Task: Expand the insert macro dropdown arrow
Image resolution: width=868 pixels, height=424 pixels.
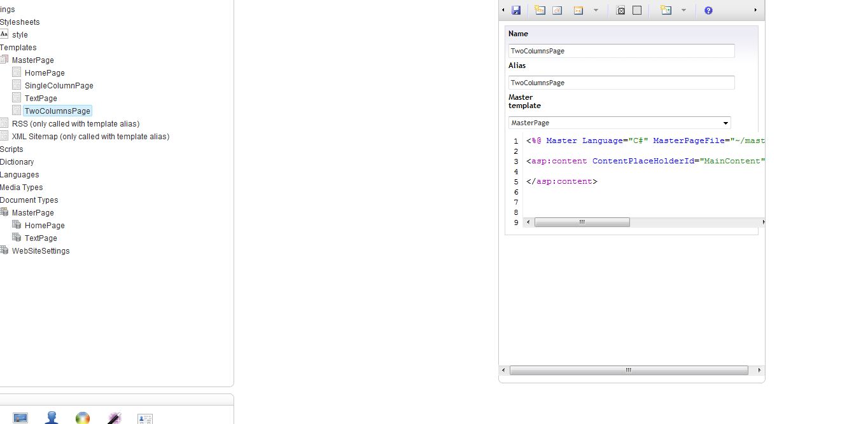Action: pyautogui.click(x=596, y=10)
